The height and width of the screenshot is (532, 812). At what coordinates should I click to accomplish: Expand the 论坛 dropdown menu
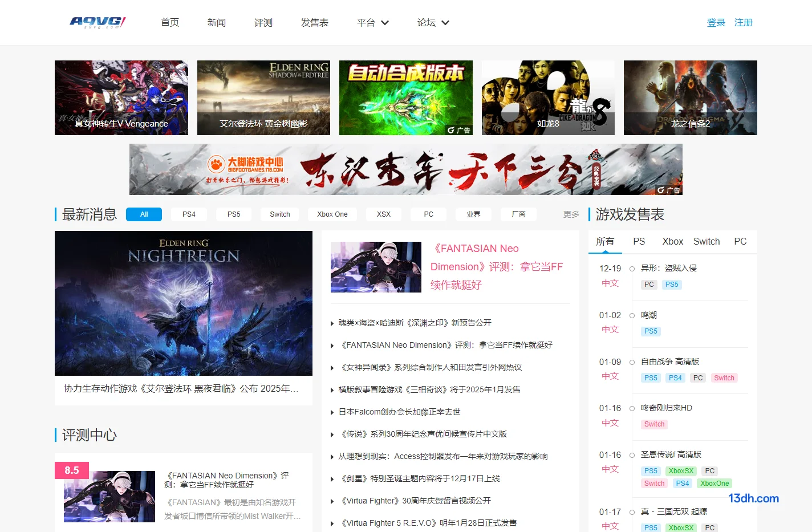(x=433, y=23)
